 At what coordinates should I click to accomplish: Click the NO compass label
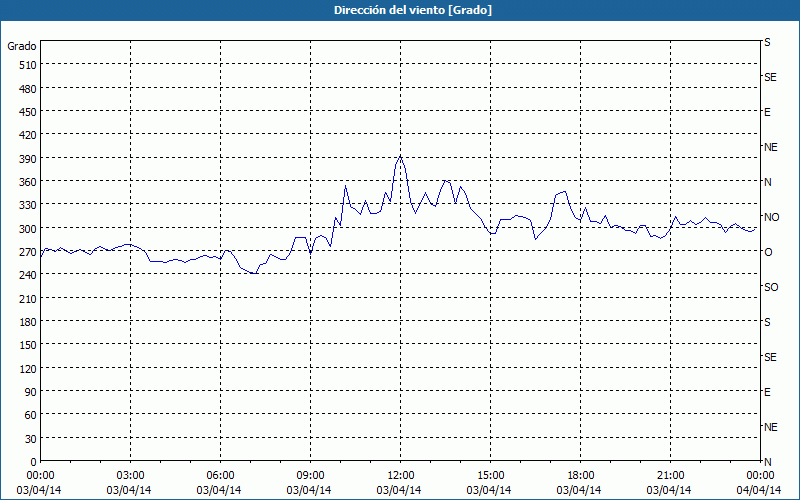771,217
